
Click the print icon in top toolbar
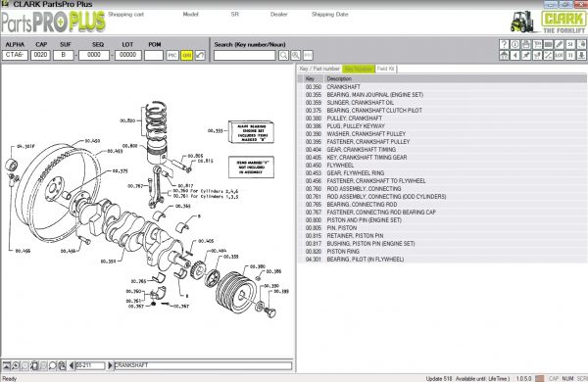pyautogui.click(x=526, y=44)
